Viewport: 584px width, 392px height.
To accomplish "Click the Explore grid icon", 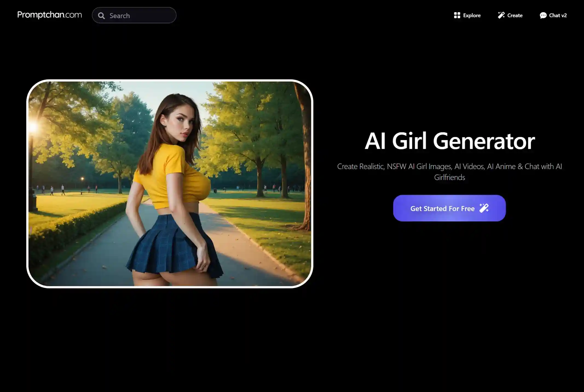I will (x=457, y=15).
